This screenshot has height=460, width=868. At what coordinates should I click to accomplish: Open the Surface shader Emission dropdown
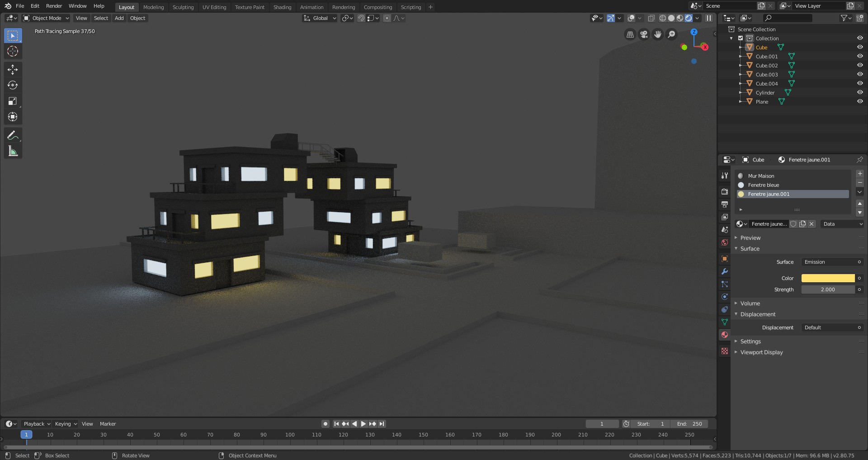[832, 262]
